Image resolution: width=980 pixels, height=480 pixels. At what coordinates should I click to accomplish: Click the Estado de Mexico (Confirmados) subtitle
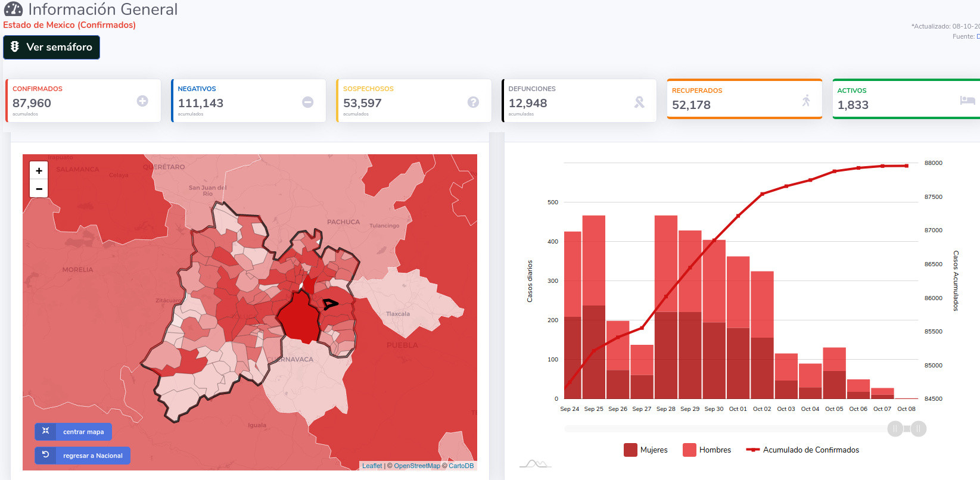click(x=70, y=25)
